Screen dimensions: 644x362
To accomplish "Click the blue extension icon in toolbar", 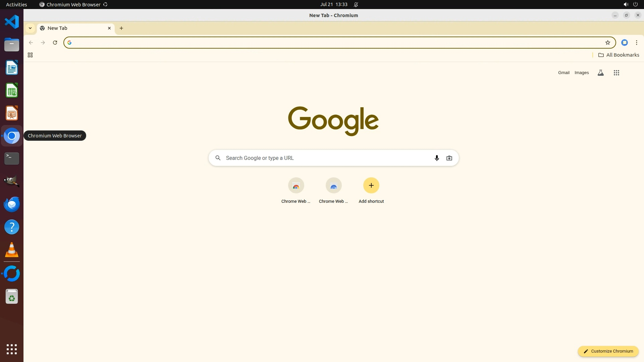I will tap(624, 43).
